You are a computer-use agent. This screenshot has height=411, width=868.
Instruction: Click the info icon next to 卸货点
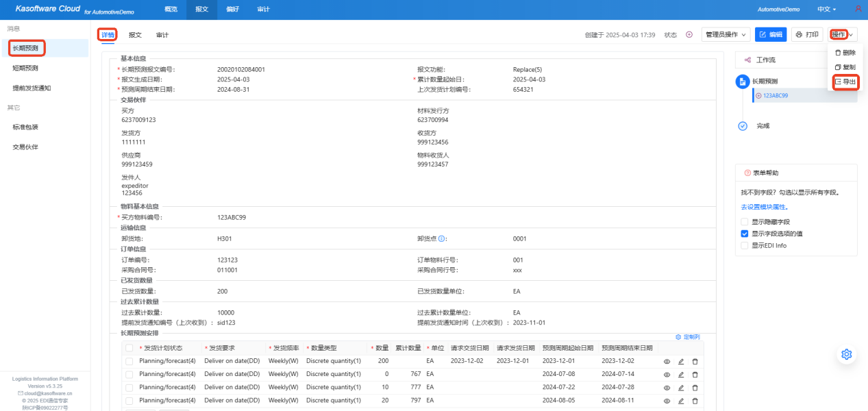[x=442, y=239]
